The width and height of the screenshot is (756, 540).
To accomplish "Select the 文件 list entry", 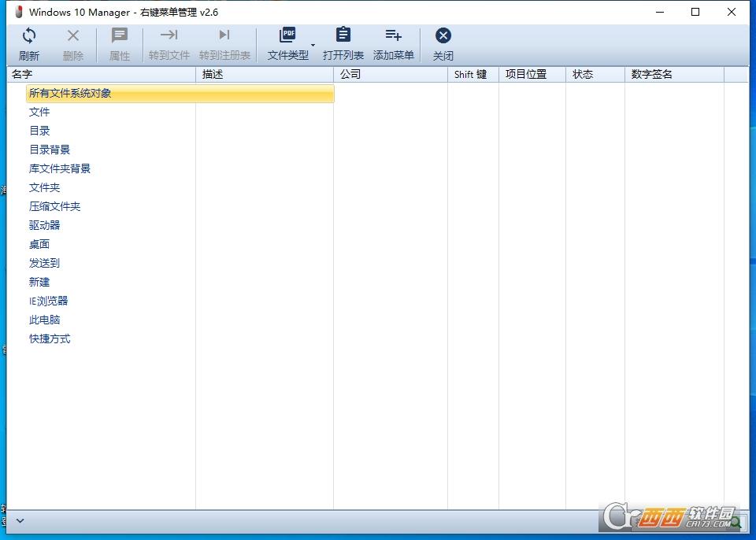I will [39, 113].
